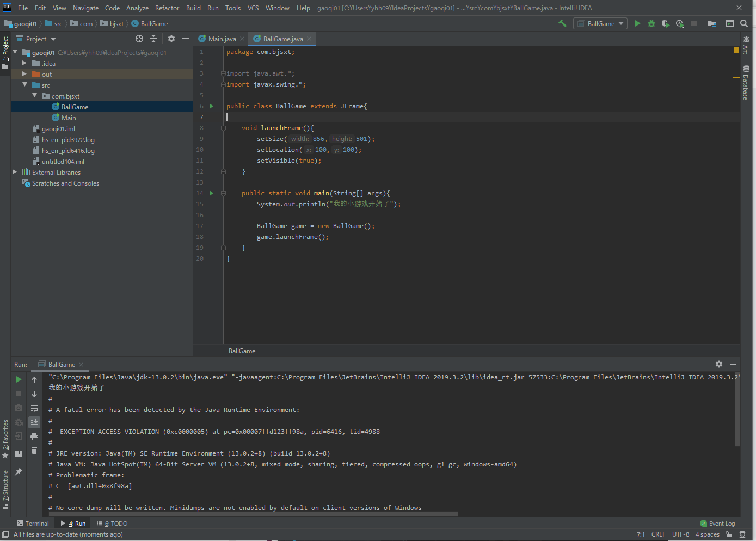Collapse the src folder
This screenshot has height=541, width=756.
[x=24, y=85]
